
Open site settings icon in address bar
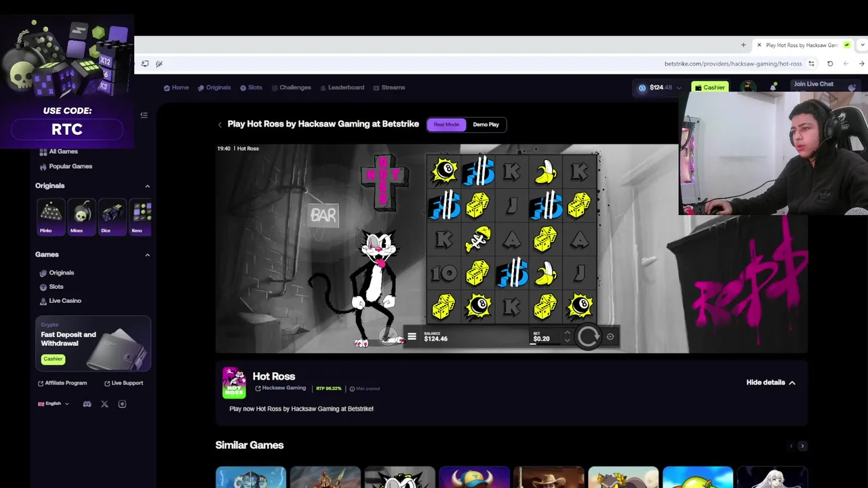click(812, 64)
